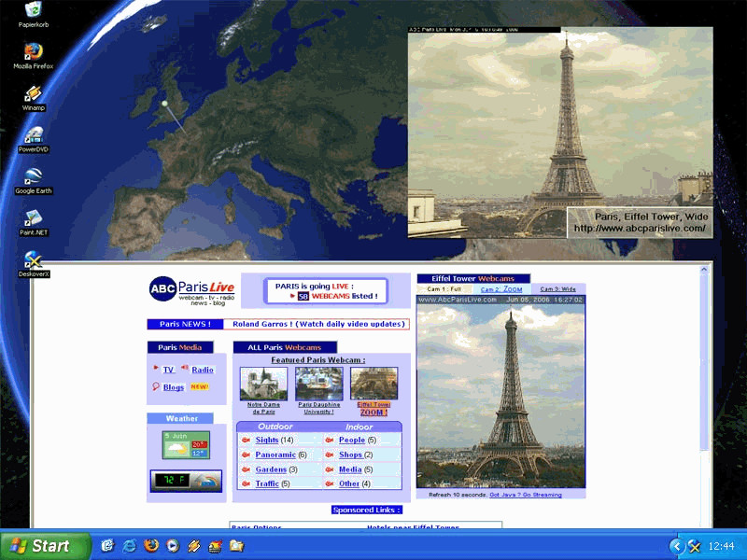Click the weather forecast widget for 5 Juin
Screen dimensions: 747x560
click(186, 445)
